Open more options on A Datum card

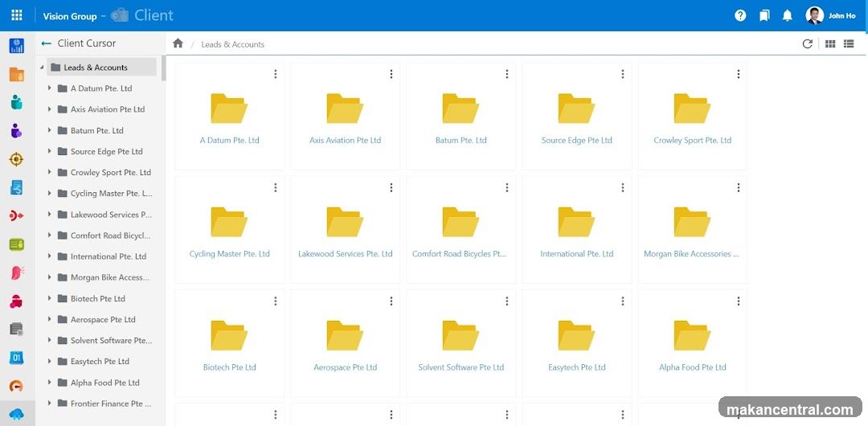[275, 74]
